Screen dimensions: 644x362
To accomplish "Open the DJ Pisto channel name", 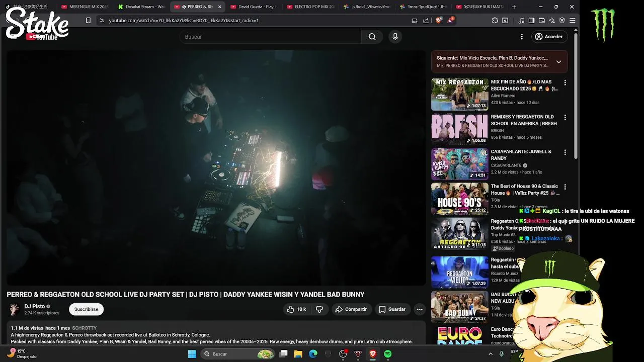I will click(x=34, y=306).
